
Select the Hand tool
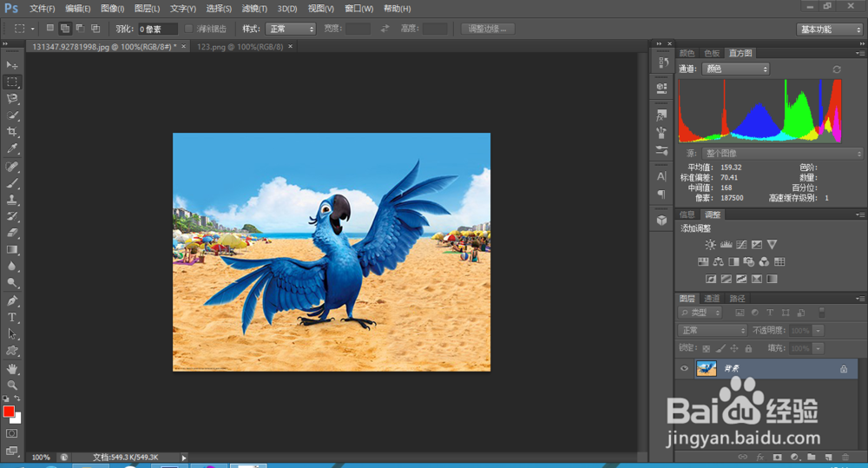[11, 368]
